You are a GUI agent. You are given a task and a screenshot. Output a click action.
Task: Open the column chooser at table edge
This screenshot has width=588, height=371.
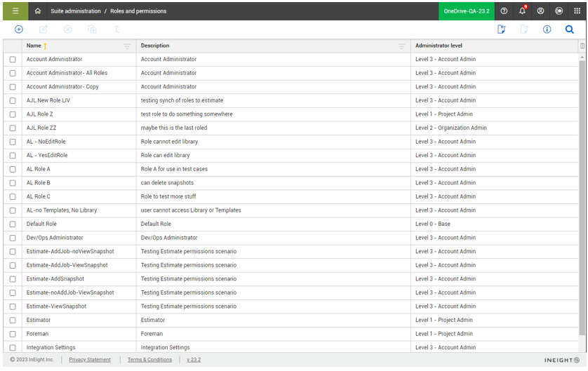582,46
